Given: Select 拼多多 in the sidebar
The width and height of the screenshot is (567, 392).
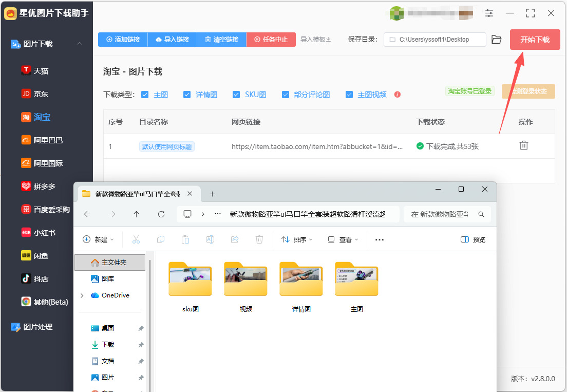Looking at the screenshot, I should tap(39, 186).
